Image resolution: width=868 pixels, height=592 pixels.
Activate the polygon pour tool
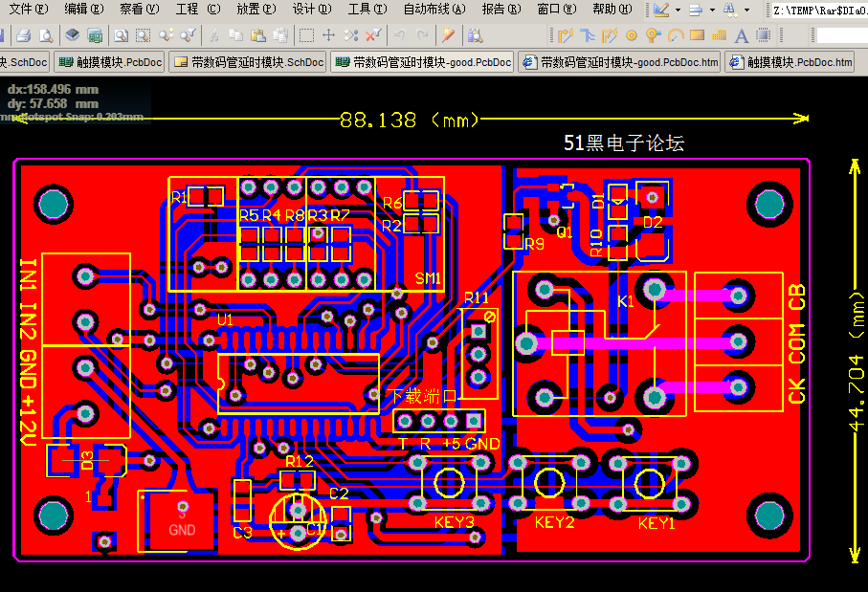tap(719, 35)
